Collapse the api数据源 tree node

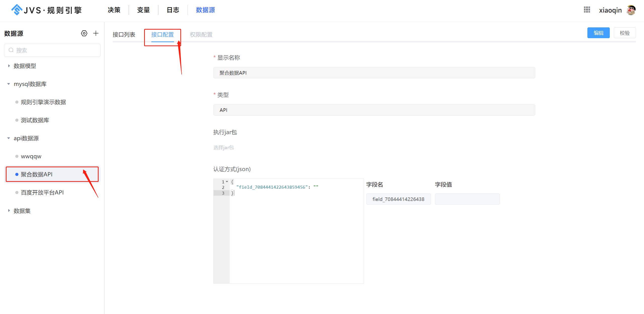pos(8,138)
